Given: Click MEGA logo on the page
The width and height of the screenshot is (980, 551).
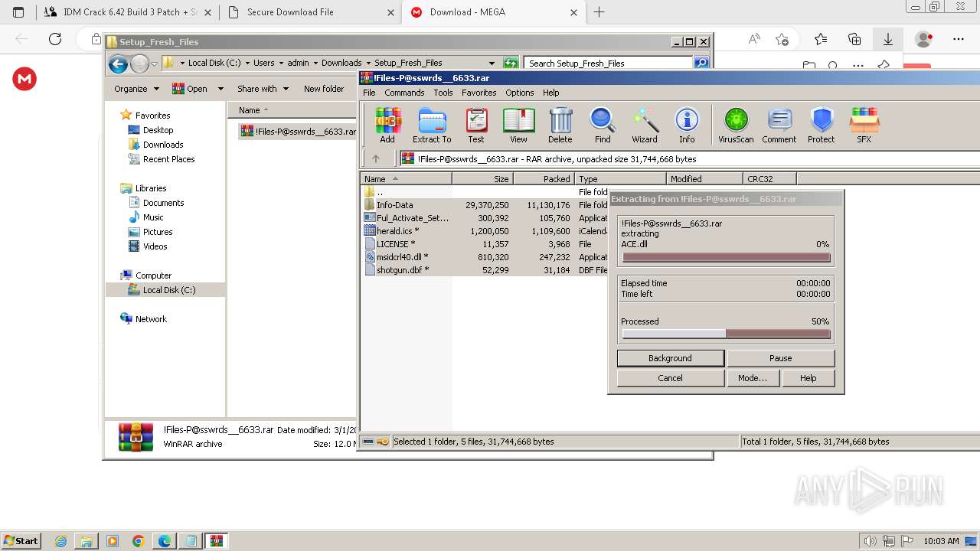Looking at the screenshot, I should [24, 78].
